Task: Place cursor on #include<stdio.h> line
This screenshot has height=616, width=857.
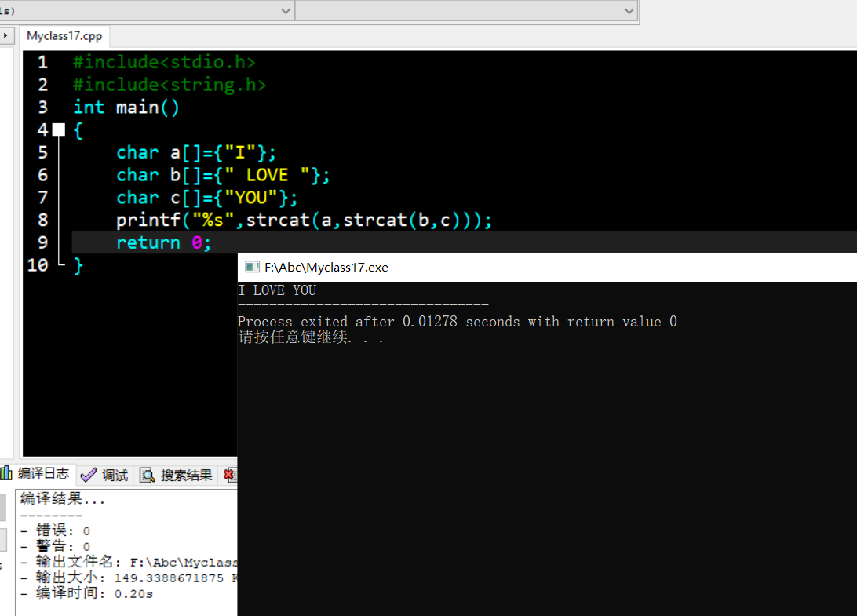Action: [165, 62]
